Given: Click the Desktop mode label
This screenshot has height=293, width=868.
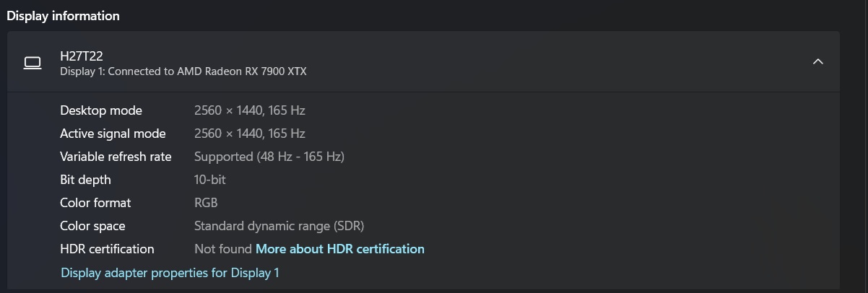Looking at the screenshot, I should pyautogui.click(x=100, y=110).
